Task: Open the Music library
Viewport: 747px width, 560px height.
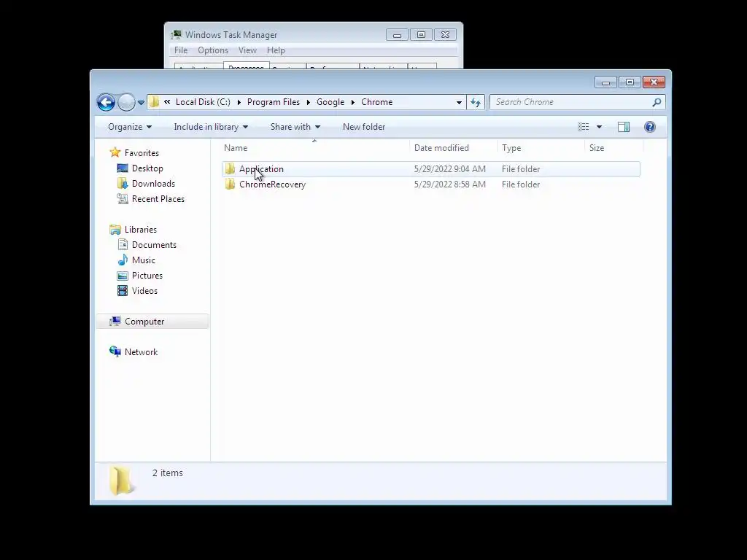Action: tap(144, 260)
